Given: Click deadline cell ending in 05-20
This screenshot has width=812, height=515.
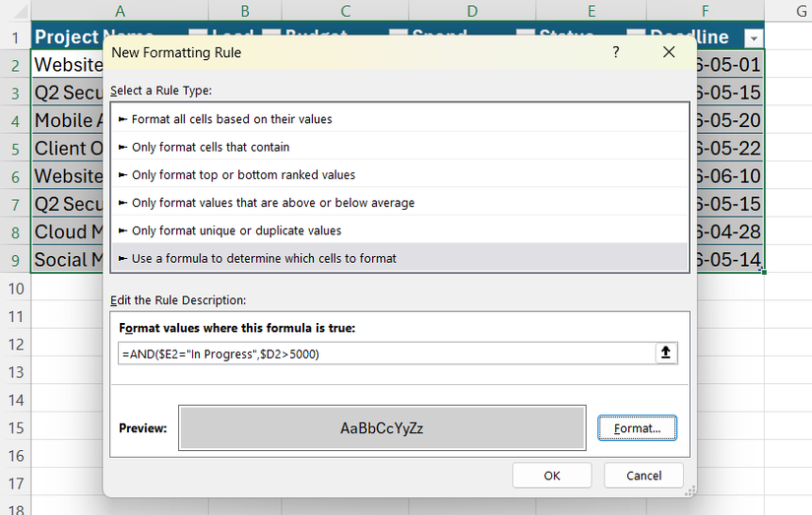Looking at the screenshot, I should (729, 120).
